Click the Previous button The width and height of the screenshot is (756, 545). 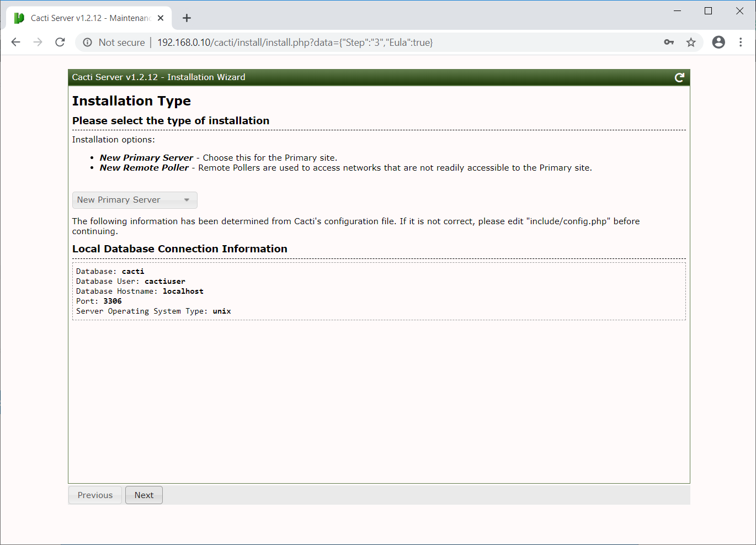[95, 495]
